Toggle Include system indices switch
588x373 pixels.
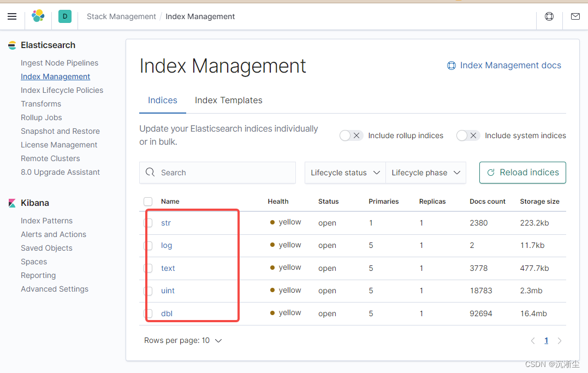[x=468, y=135]
